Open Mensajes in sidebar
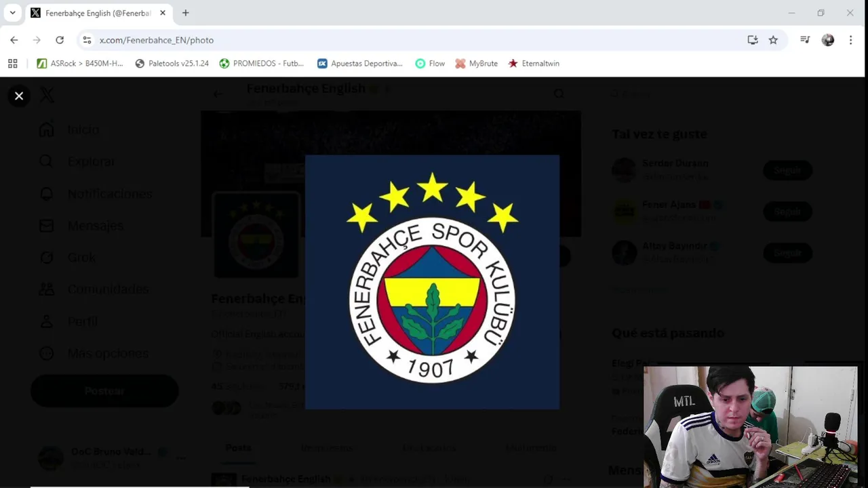 tap(81, 226)
